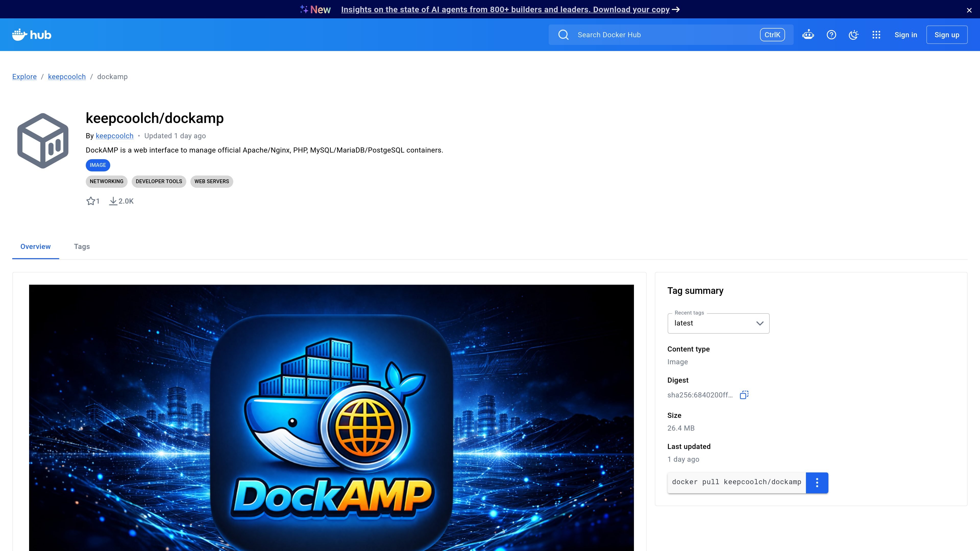Expand the Recent tags dropdown
The height and width of the screenshot is (551, 980).
pos(718,323)
